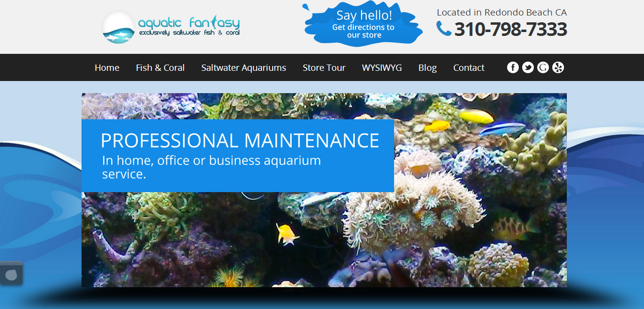This screenshot has width=644, height=309.
Task: Go to the Contact page
Action: coord(469,68)
